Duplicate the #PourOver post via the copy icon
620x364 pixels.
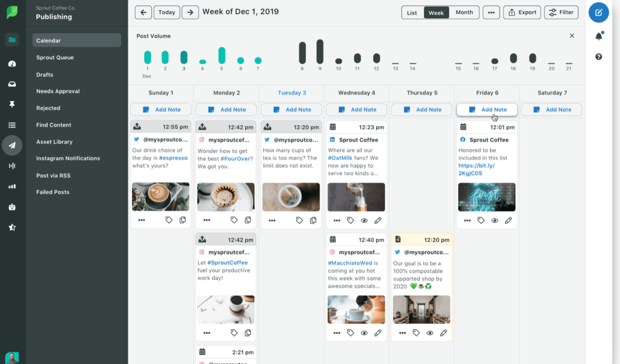pos(248,220)
